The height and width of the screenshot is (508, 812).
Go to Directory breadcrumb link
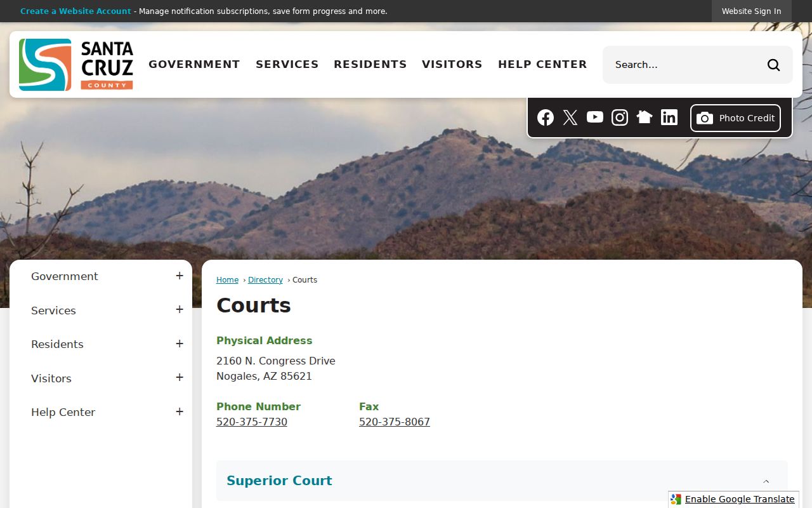265,280
